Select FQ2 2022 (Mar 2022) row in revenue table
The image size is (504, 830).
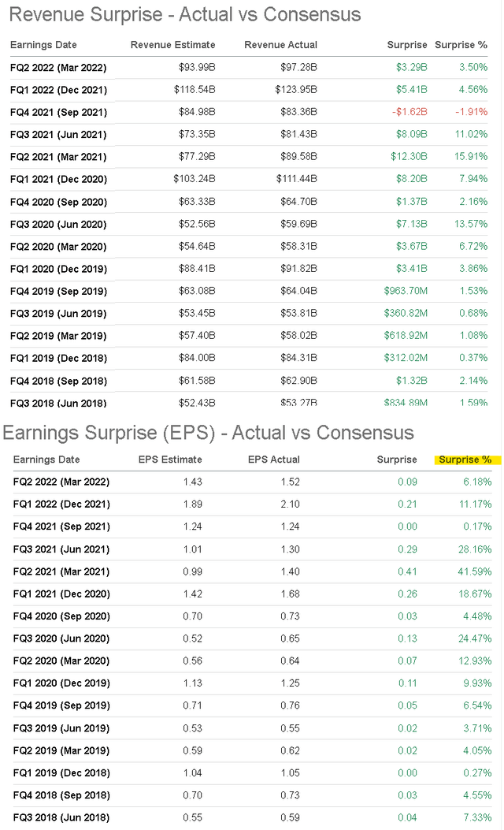(x=58, y=68)
